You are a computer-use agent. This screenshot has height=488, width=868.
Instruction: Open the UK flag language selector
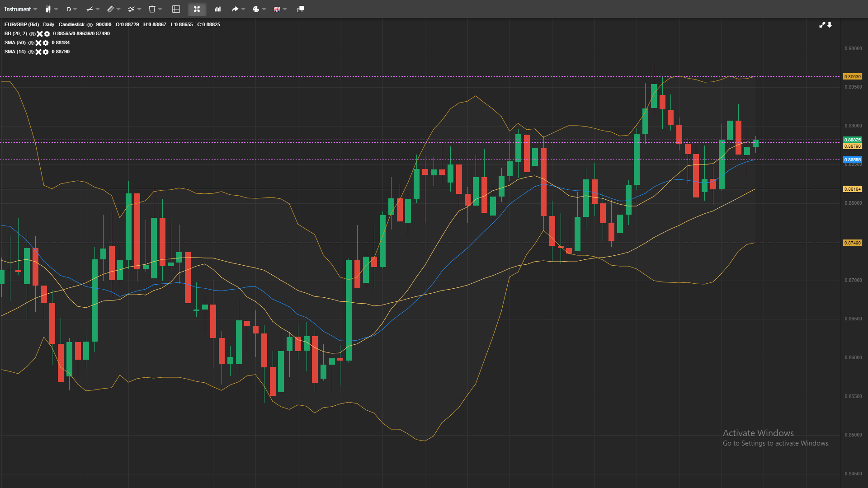[x=280, y=9]
